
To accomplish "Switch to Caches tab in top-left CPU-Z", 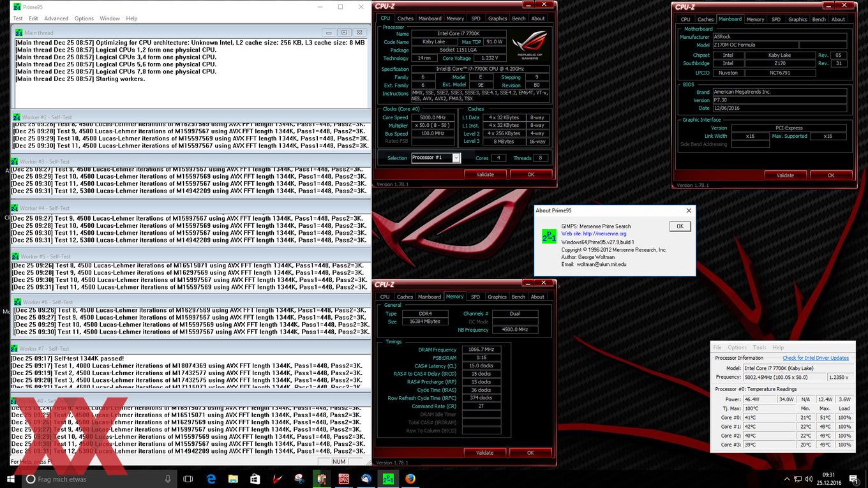I will pos(405,18).
